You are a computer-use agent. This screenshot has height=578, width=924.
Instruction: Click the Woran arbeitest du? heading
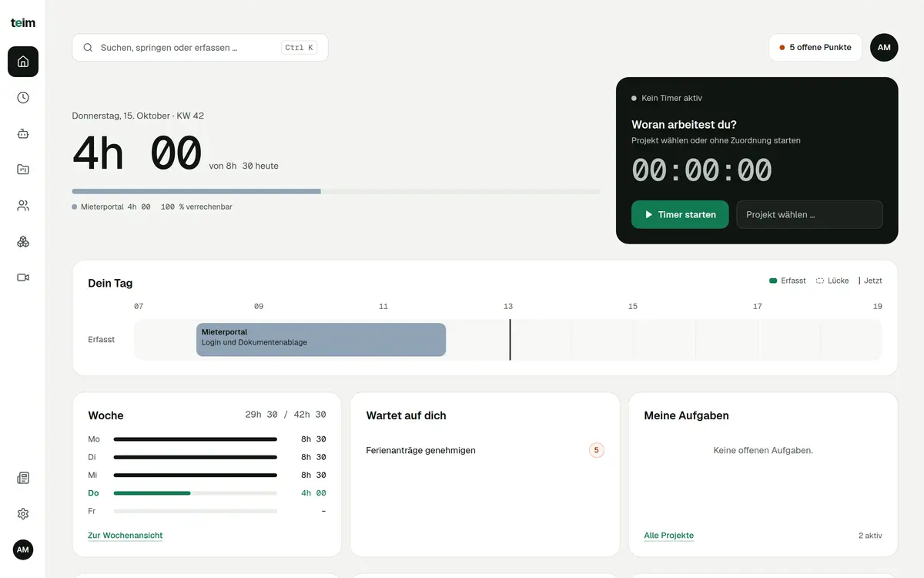[x=684, y=125]
